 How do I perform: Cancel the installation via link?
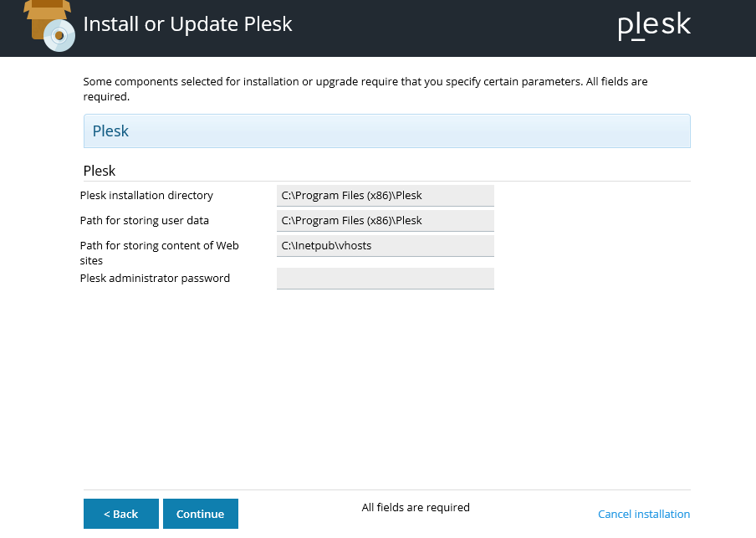(644, 514)
